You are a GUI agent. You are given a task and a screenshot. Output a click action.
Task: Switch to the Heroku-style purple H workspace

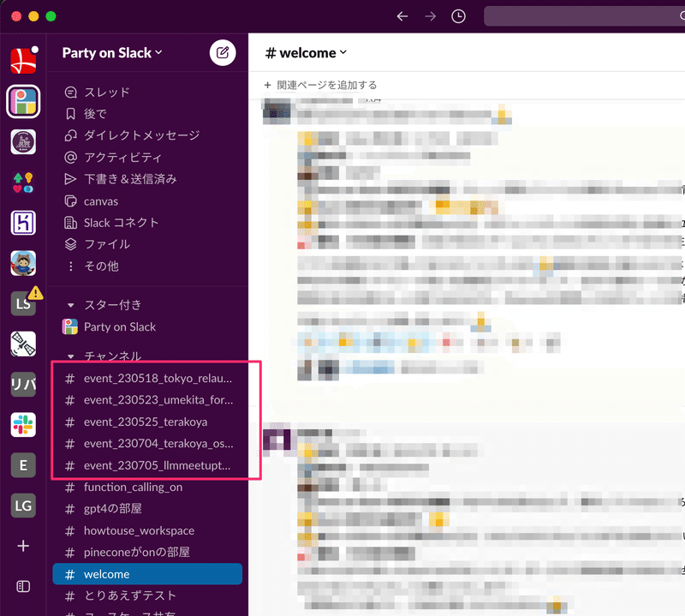[x=23, y=223]
